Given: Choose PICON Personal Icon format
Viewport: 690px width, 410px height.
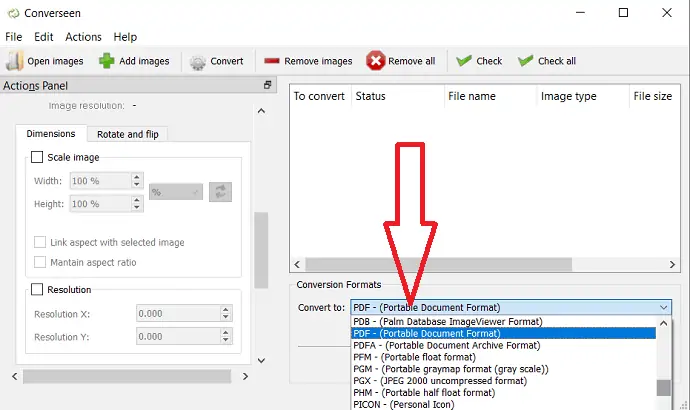Looking at the screenshot, I should [503, 404].
